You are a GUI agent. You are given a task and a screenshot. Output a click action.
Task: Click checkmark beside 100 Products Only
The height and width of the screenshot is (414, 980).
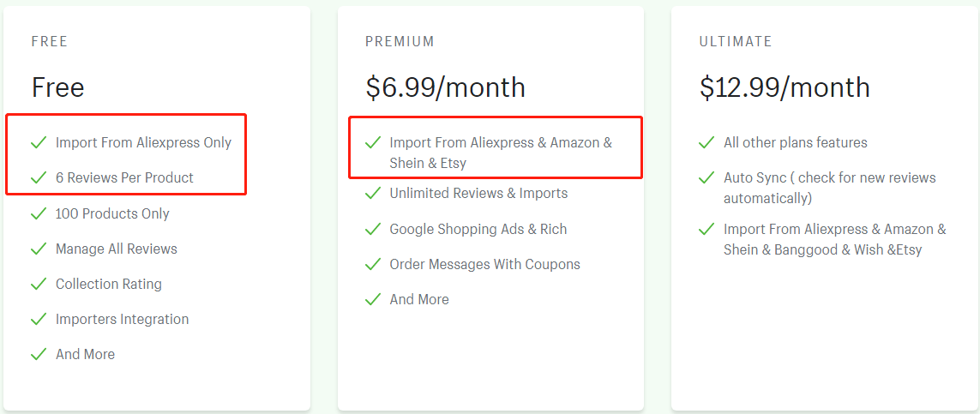click(39, 213)
